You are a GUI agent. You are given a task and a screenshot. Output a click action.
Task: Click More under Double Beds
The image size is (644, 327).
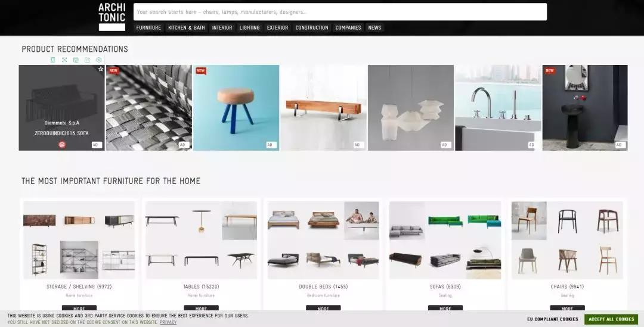pyautogui.click(x=323, y=309)
